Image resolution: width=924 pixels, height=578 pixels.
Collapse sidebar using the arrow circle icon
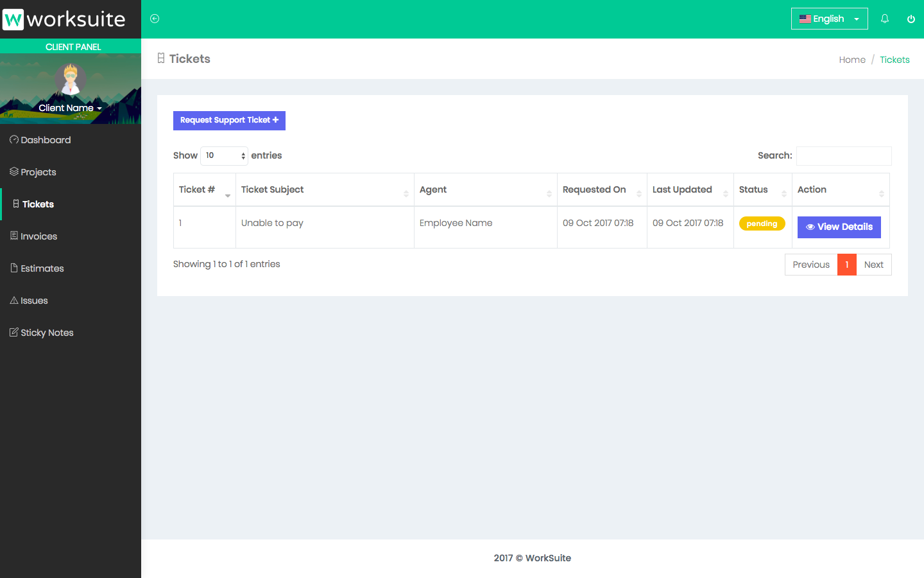pyautogui.click(x=155, y=19)
